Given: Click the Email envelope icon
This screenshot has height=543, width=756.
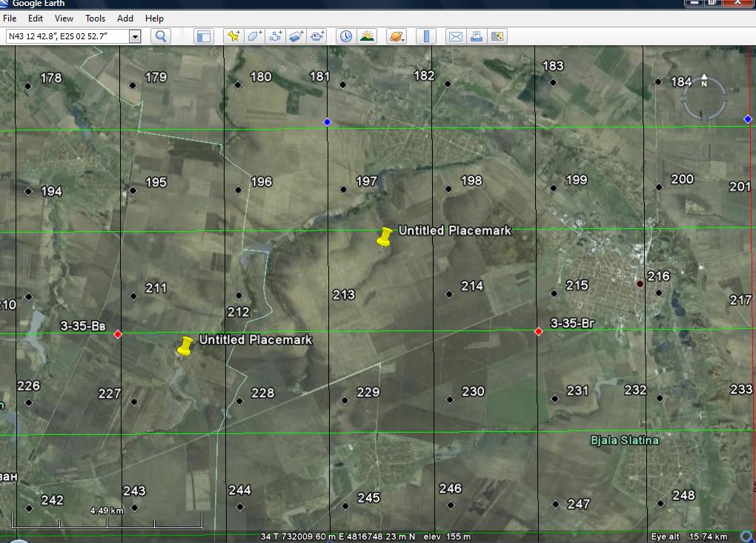Looking at the screenshot, I should (455, 36).
